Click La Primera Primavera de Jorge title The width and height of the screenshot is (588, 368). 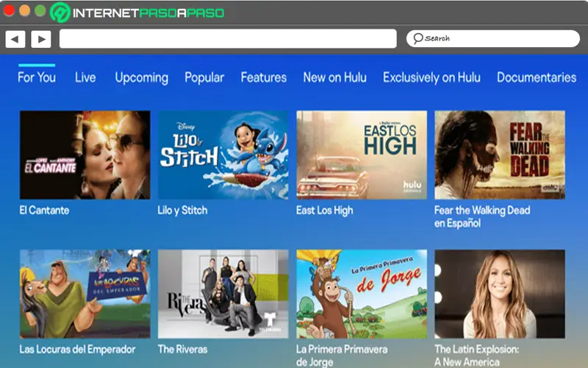pos(342,355)
